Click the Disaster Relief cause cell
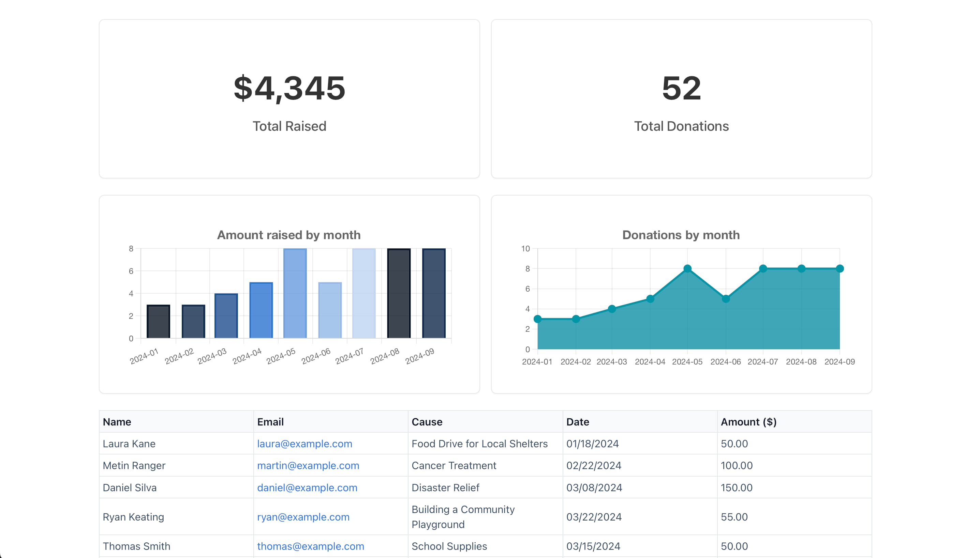This screenshot has width=980, height=558. coord(445,487)
